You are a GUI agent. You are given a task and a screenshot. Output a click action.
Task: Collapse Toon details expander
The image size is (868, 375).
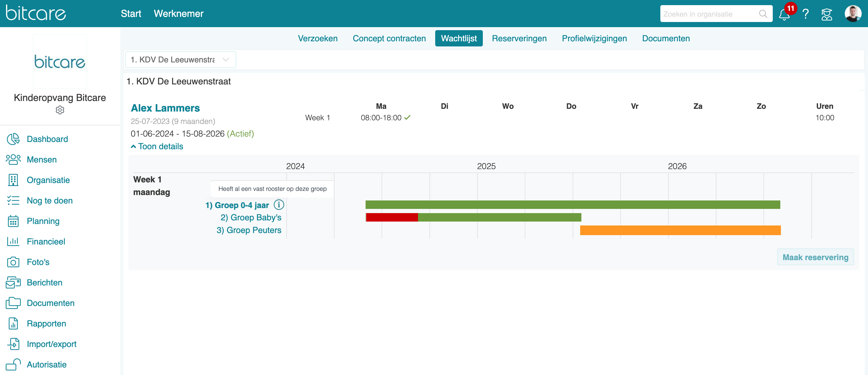point(157,146)
